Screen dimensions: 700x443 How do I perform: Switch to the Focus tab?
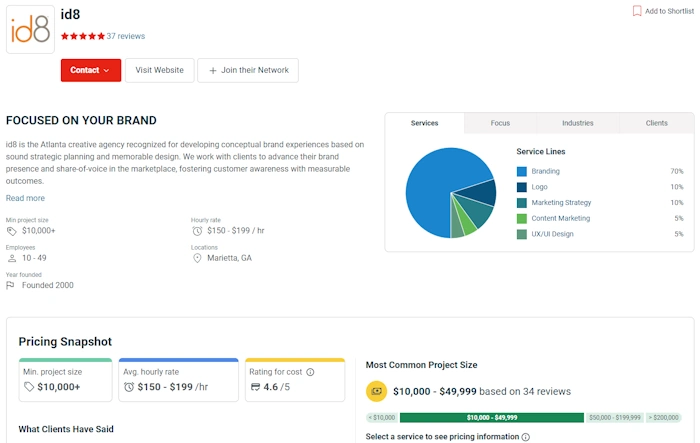tap(500, 123)
